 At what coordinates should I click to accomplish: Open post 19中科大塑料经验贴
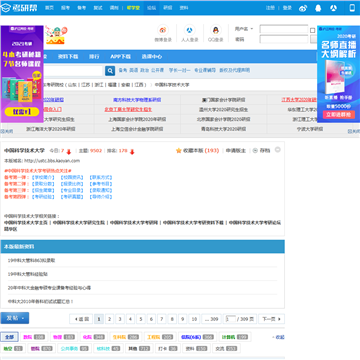[28, 274]
